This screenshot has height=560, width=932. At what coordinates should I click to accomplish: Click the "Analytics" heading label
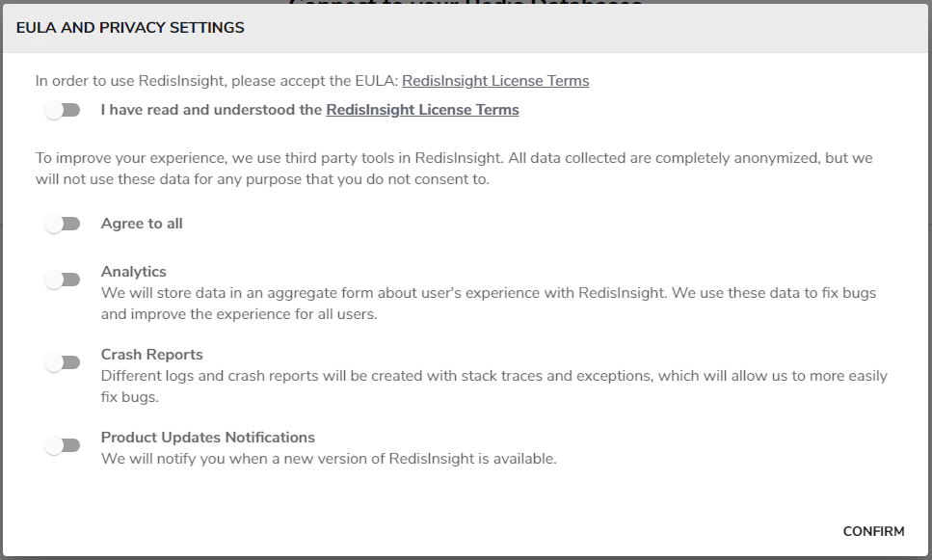pos(134,272)
